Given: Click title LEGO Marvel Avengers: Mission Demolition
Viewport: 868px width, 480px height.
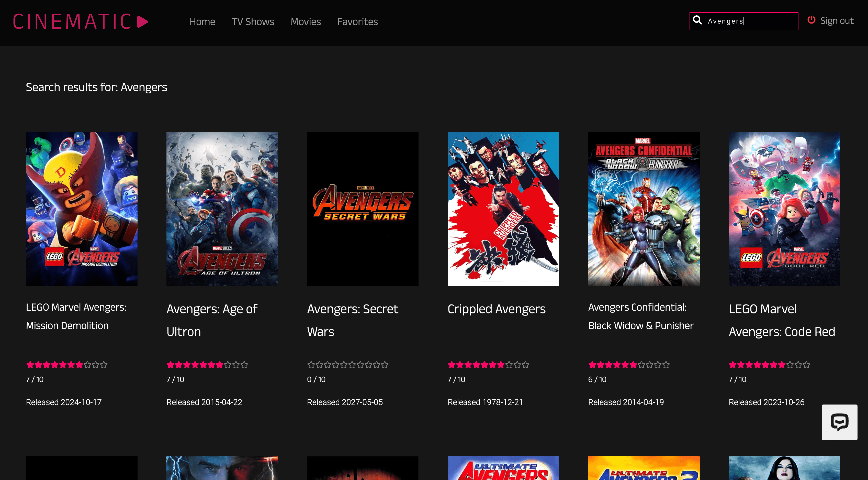Looking at the screenshot, I should 76,317.
